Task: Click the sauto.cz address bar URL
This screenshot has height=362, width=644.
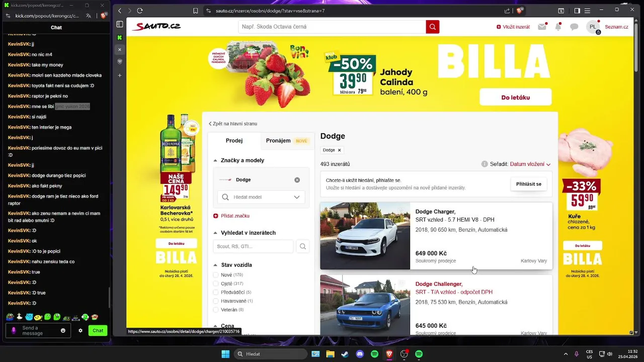Action: click(270, 11)
